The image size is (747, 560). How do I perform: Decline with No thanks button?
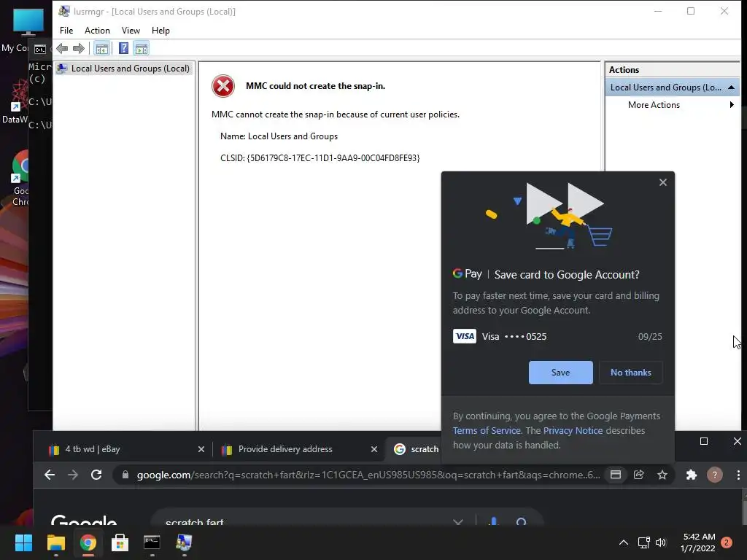point(631,373)
